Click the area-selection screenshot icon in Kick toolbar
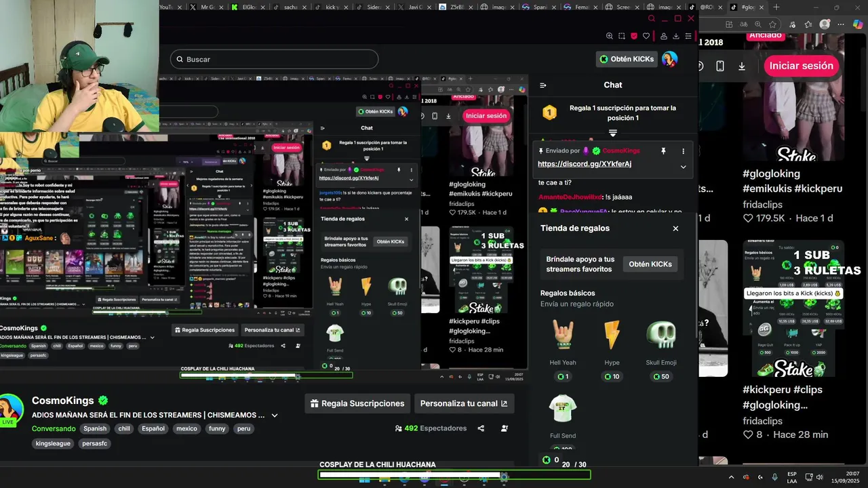 click(x=622, y=36)
